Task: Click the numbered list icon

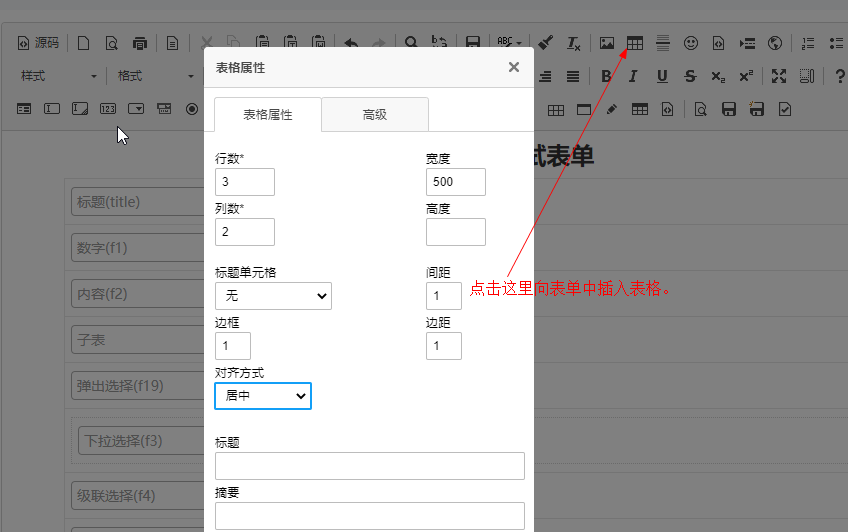Action: click(807, 43)
